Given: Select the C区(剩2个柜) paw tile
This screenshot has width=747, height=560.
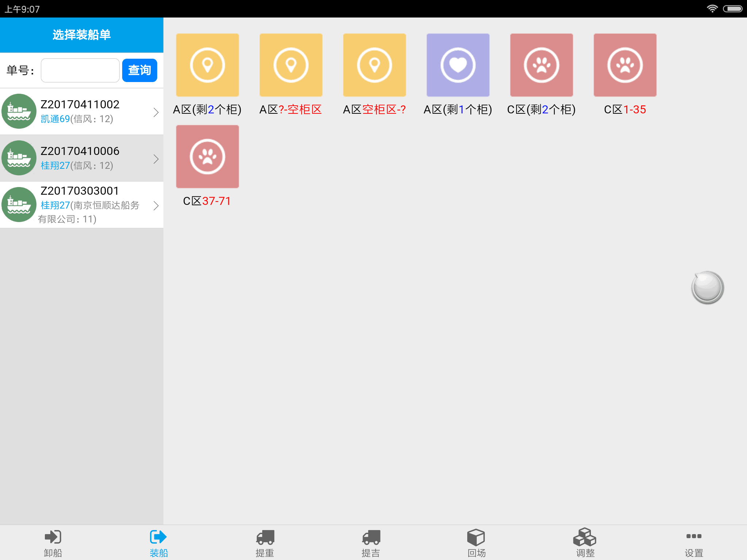Looking at the screenshot, I should pyautogui.click(x=541, y=65).
